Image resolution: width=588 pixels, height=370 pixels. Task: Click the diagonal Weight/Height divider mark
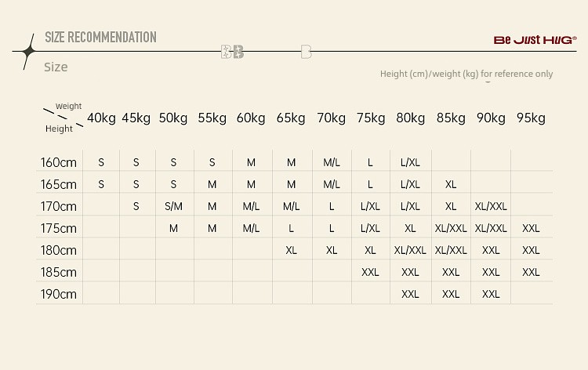click(x=59, y=116)
